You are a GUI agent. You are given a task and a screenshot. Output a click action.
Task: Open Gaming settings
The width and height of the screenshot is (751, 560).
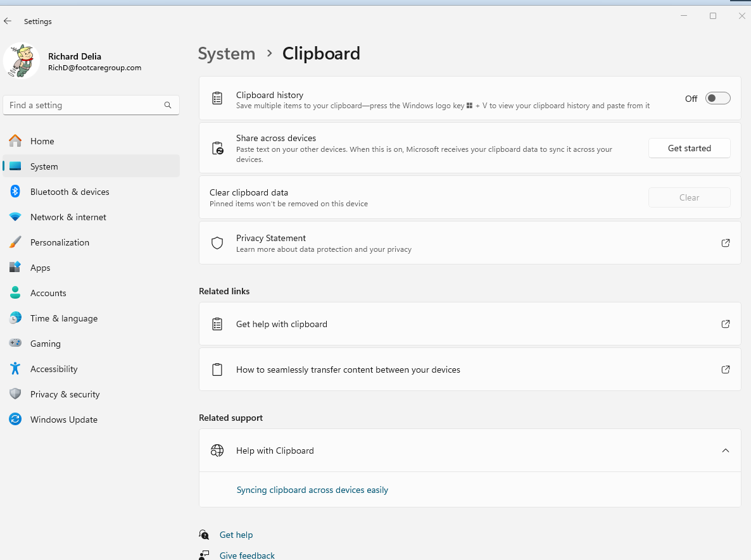(91, 344)
